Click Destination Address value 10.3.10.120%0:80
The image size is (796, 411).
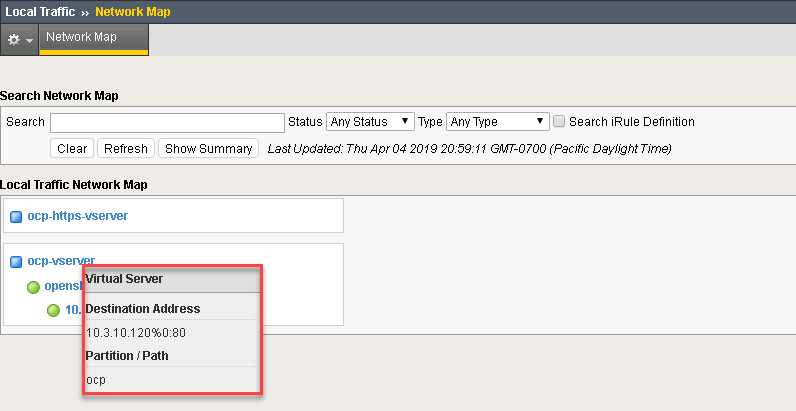pyautogui.click(x=136, y=333)
